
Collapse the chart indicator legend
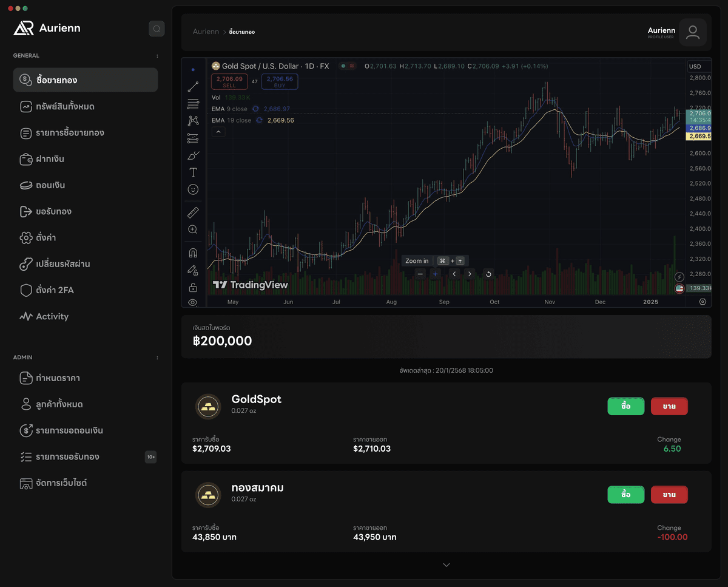(218, 132)
